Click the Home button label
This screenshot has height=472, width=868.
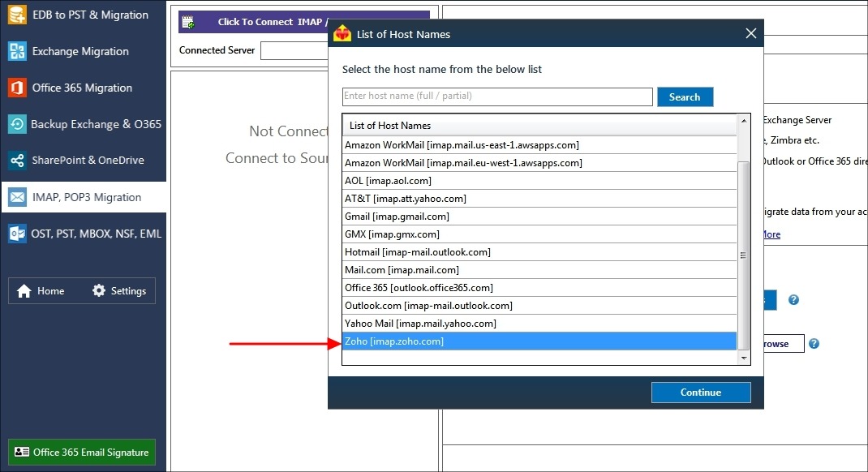tap(50, 291)
